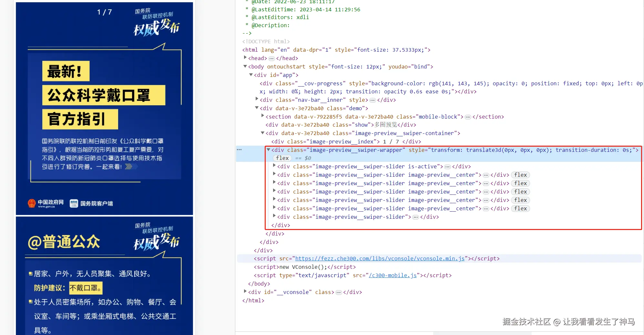Click the 1 / 7 image index counter
Viewport: 644px width, 335px height.
tap(104, 12)
